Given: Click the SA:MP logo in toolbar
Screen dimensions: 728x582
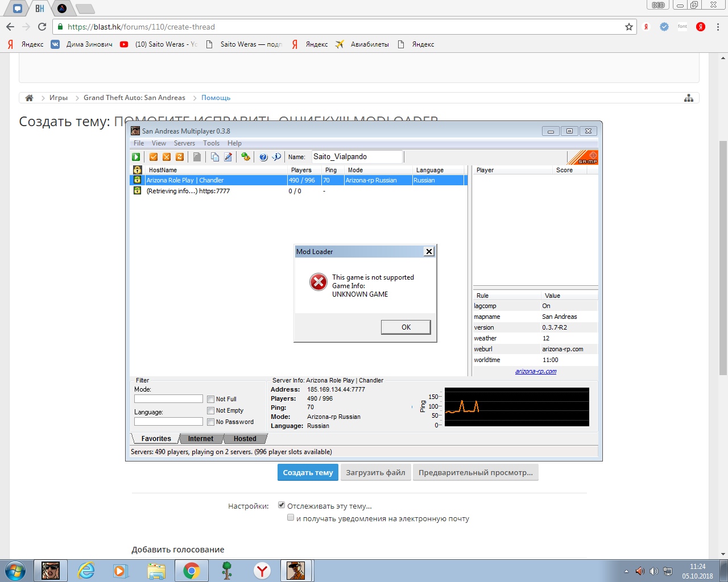Looking at the screenshot, I should click(x=583, y=157).
